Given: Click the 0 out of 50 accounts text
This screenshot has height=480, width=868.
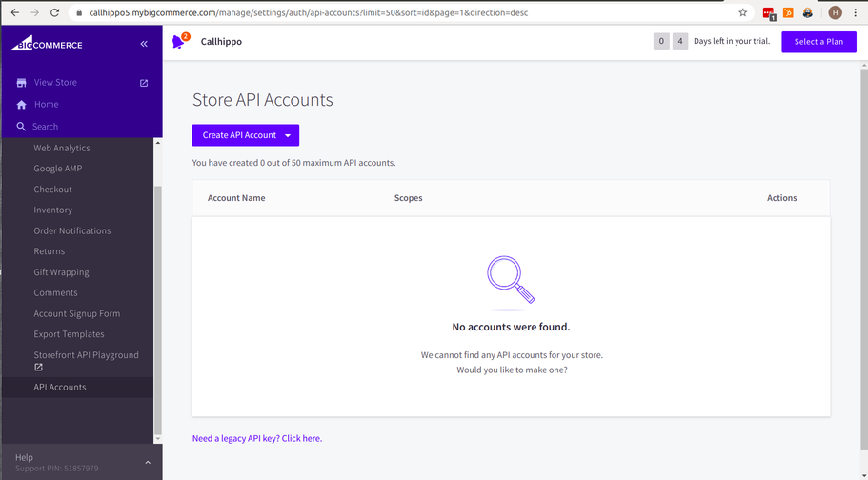Looking at the screenshot, I should [x=294, y=163].
